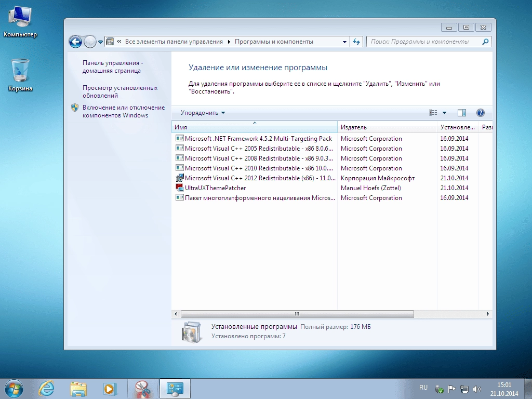Screen dimensions: 532x399
Task: Sort by the Установлено date column header
Action: click(x=458, y=127)
